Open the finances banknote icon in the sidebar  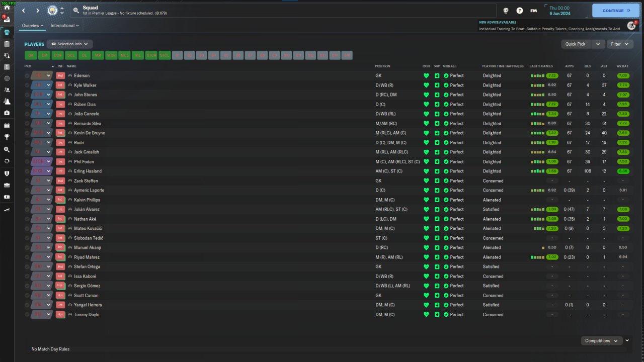click(x=7, y=197)
